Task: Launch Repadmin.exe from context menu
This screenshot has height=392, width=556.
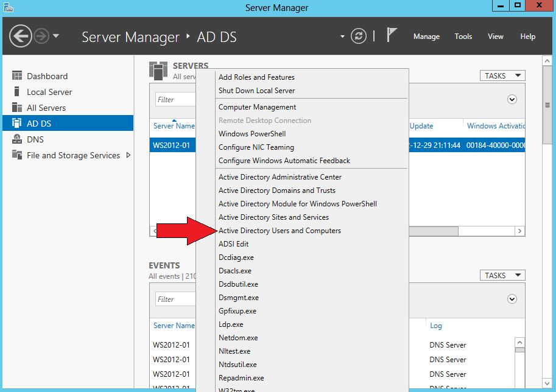Action: [x=241, y=378]
